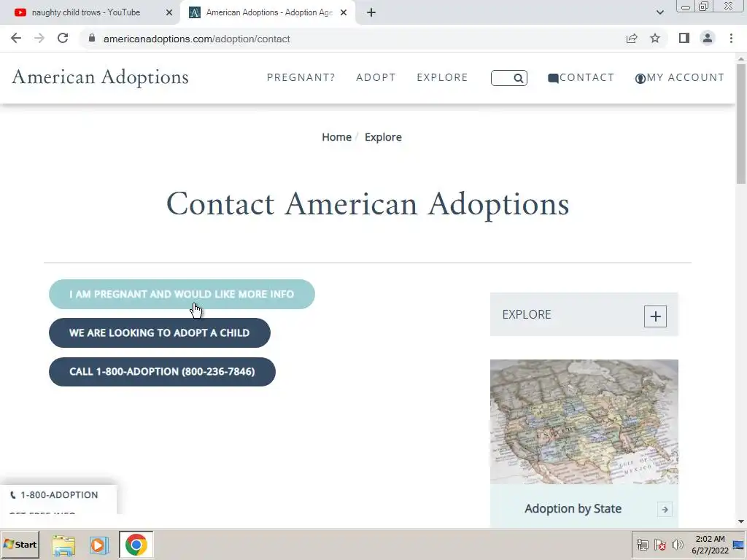Click the browser forward arrow
This screenshot has height=560, width=747.
[x=39, y=39]
